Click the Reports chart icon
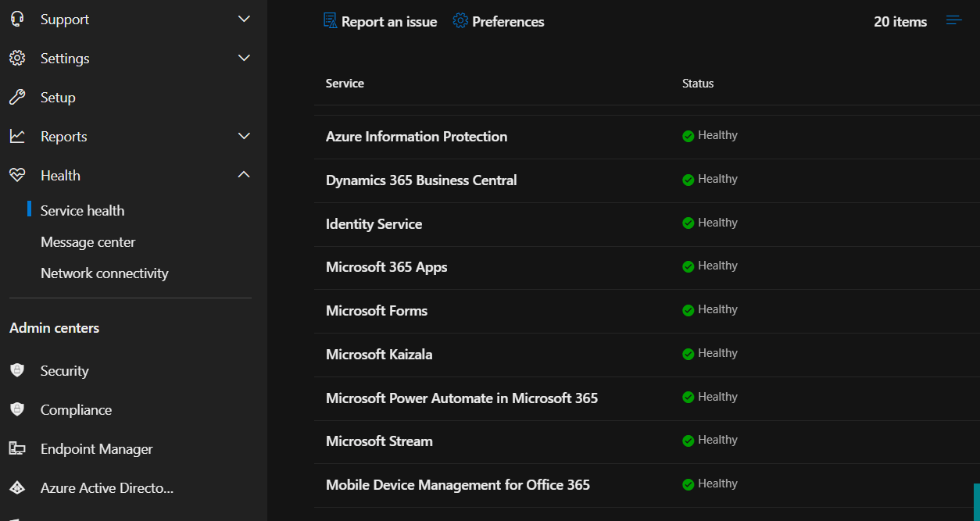980x521 pixels. (x=17, y=136)
